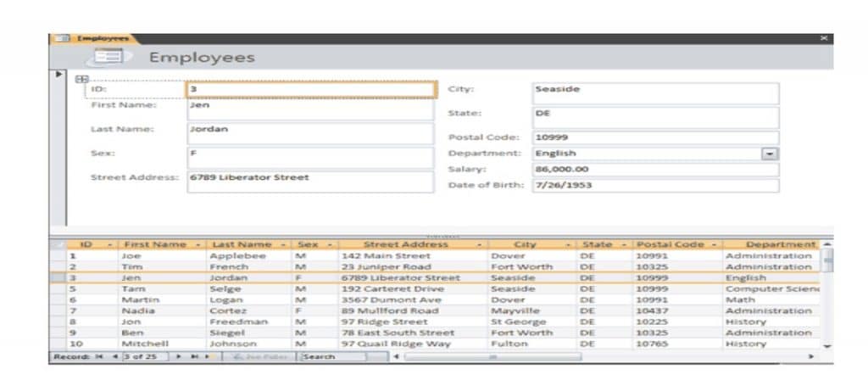Click the Mitchell first name cell
The width and height of the screenshot is (868, 386).
pyautogui.click(x=162, y=344)
